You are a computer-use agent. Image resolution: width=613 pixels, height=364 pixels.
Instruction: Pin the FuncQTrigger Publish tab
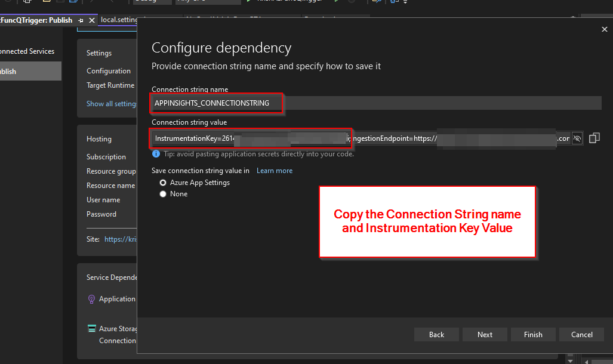[81, 20]
